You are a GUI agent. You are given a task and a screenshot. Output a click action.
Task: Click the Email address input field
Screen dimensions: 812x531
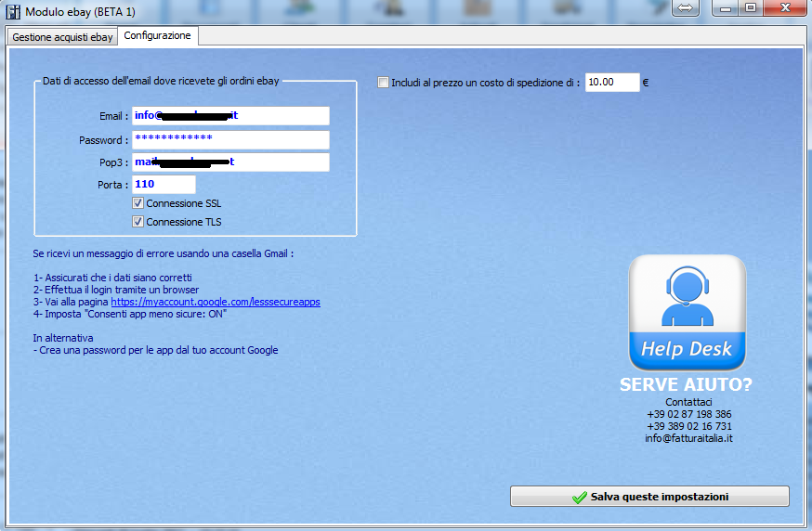[x=230, y=116]
